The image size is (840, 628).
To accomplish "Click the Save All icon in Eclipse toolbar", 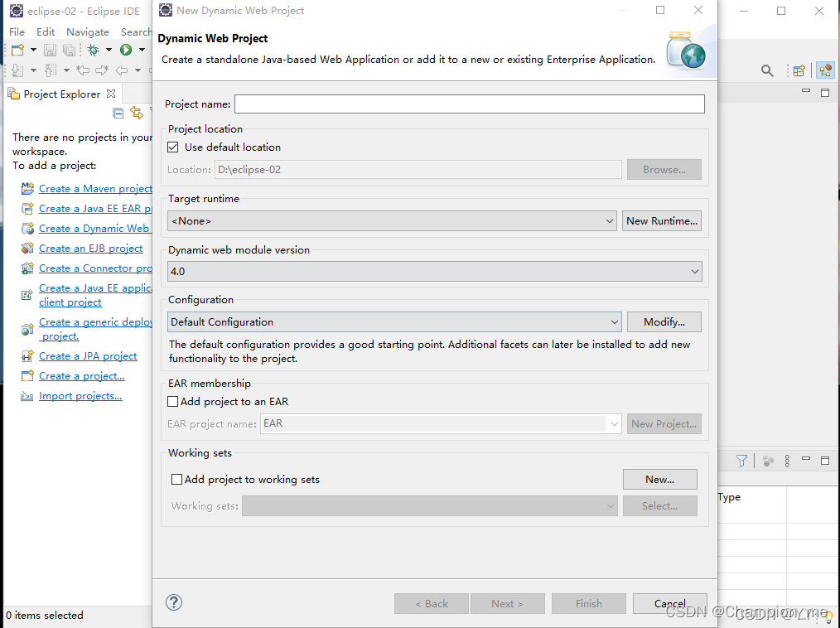I will point(69,50).
